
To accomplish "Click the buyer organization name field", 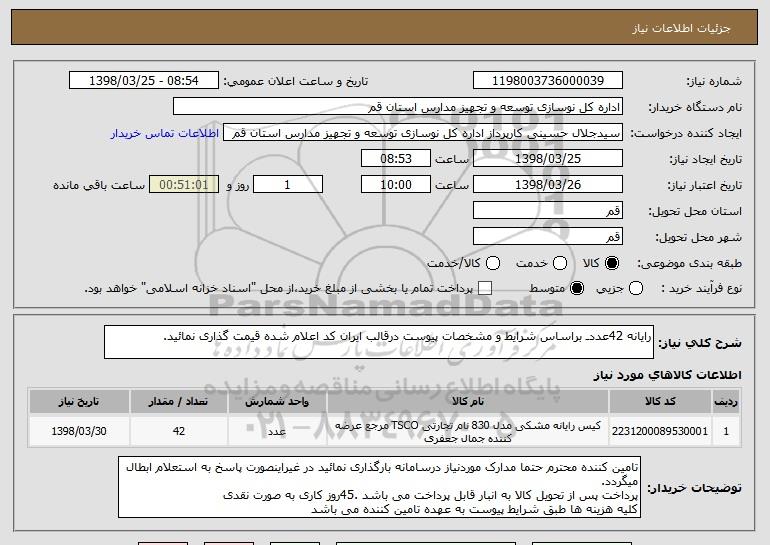I will pos(398,107).
